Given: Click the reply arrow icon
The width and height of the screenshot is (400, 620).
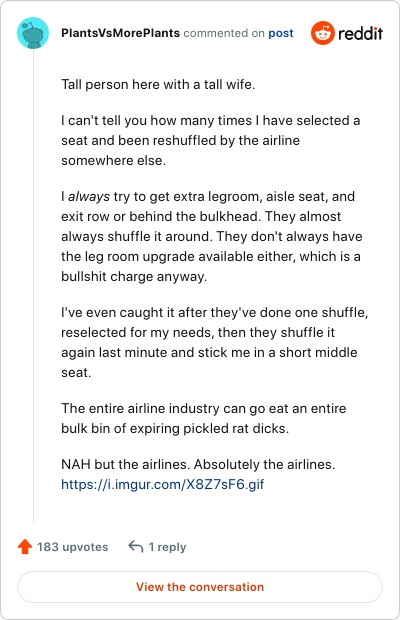Looking at the screenshot, I should pyautogui.click(x=136, y=546).
